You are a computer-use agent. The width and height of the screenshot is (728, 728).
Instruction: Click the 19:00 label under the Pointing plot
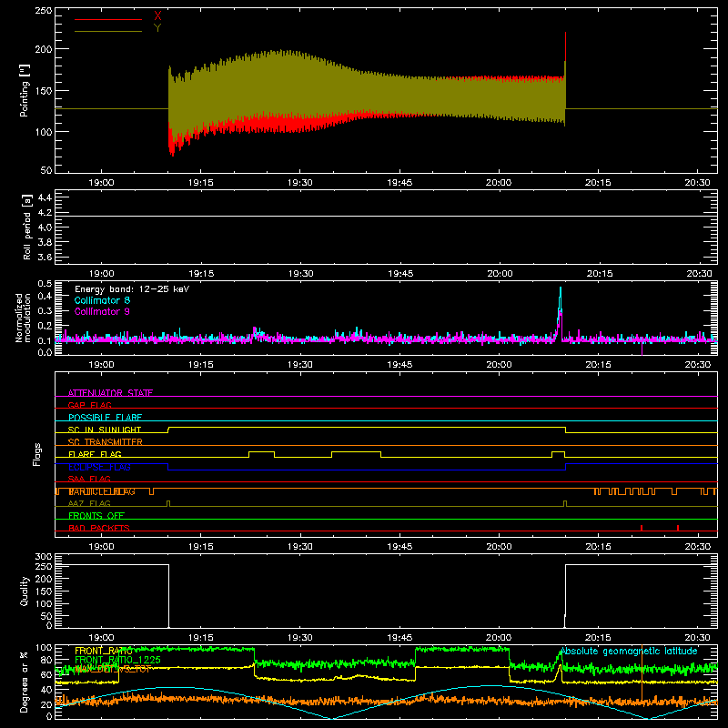click(101, 183)
